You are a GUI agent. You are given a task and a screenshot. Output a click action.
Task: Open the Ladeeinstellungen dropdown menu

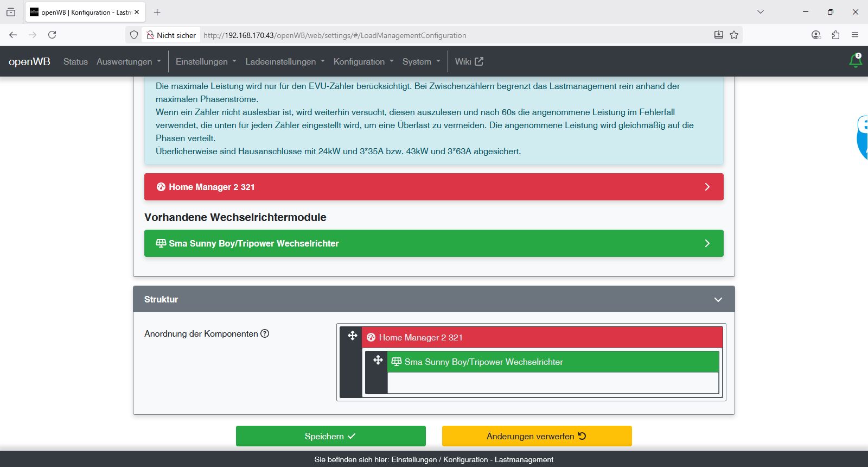coord(285,61)
